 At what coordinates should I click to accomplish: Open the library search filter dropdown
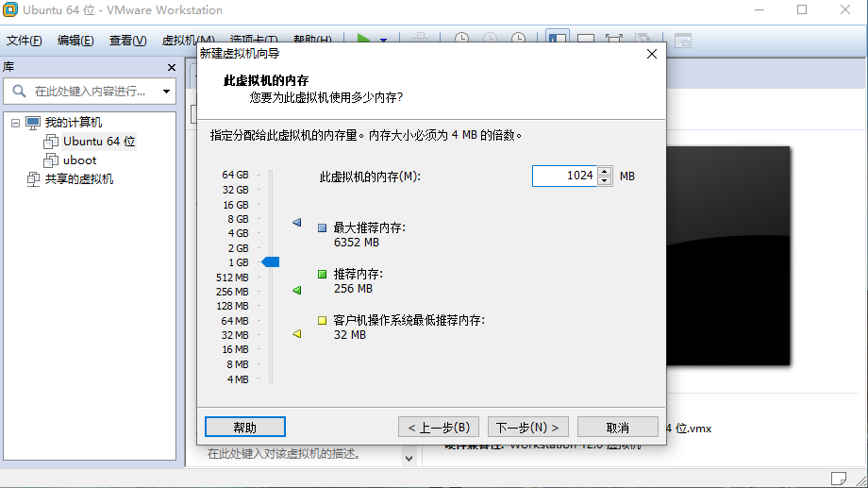point(166,92)
